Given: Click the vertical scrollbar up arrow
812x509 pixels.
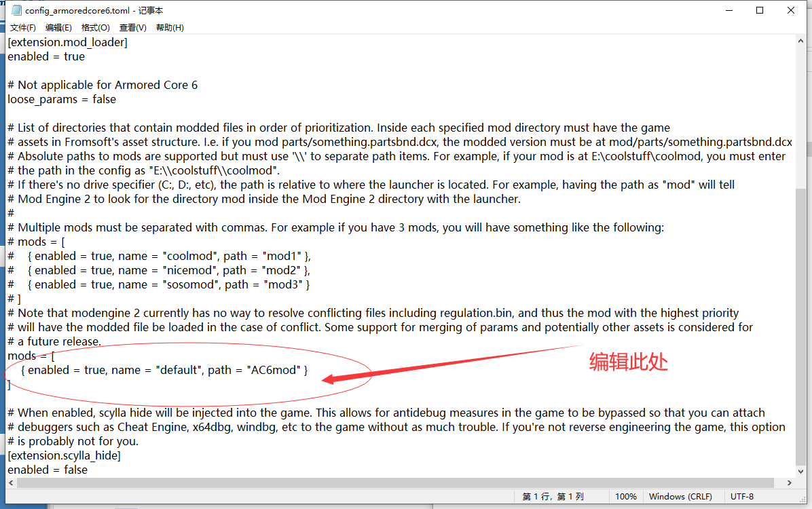Looking at the screenshot, I should pyautogui.click(x=800, y=41).
